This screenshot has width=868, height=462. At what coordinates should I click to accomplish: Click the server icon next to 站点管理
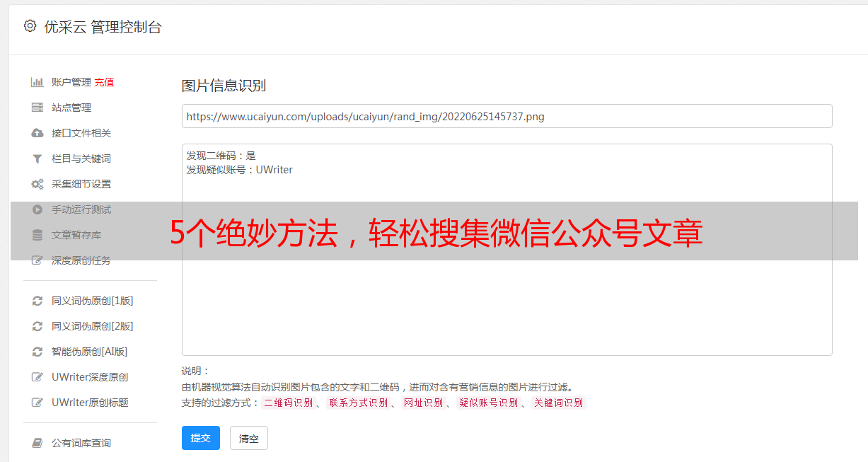pos(37,108)
